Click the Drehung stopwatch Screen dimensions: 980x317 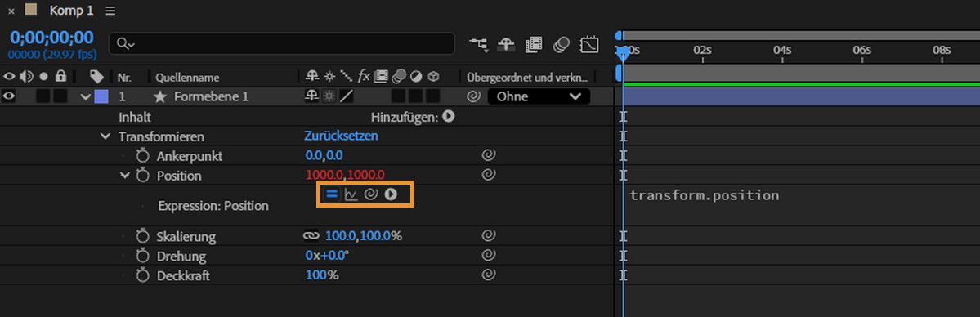pos(143,256)
